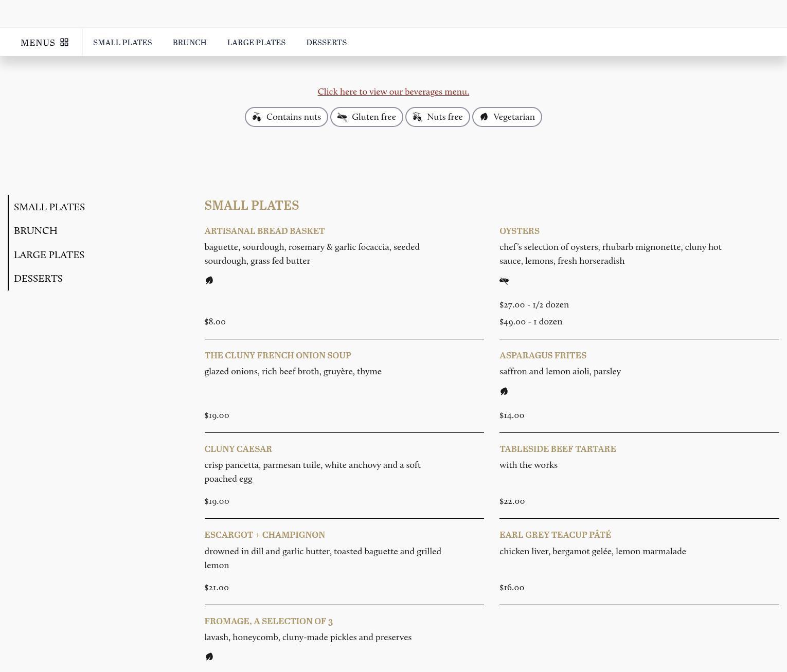Image resolution: width=787 pixels, height=672 pixels.
Task: Toggle the Gluten free filter
Action: (366, 117)
